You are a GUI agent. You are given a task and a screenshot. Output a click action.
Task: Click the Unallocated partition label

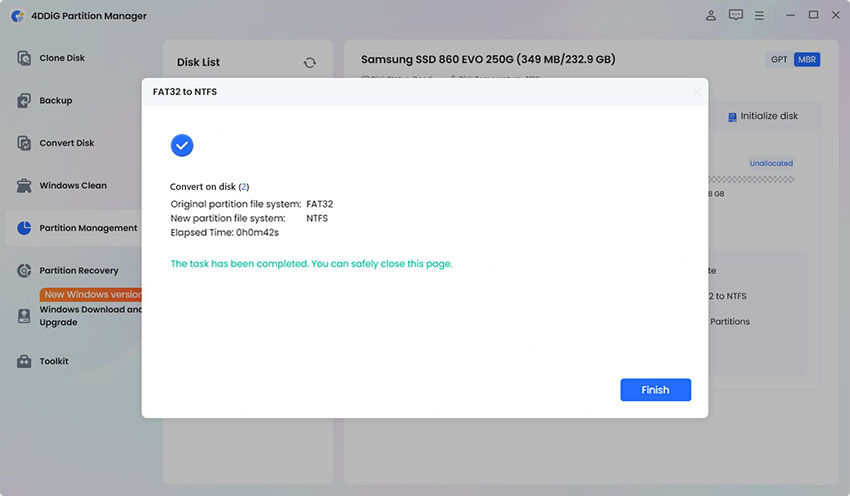(x=771, y=163)
